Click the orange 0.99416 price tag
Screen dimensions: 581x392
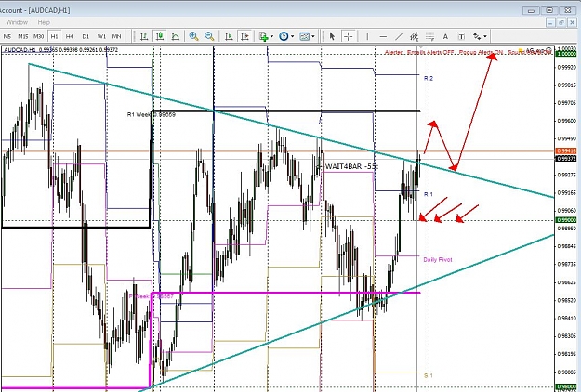pyautogui.click(x=566, y=151)
